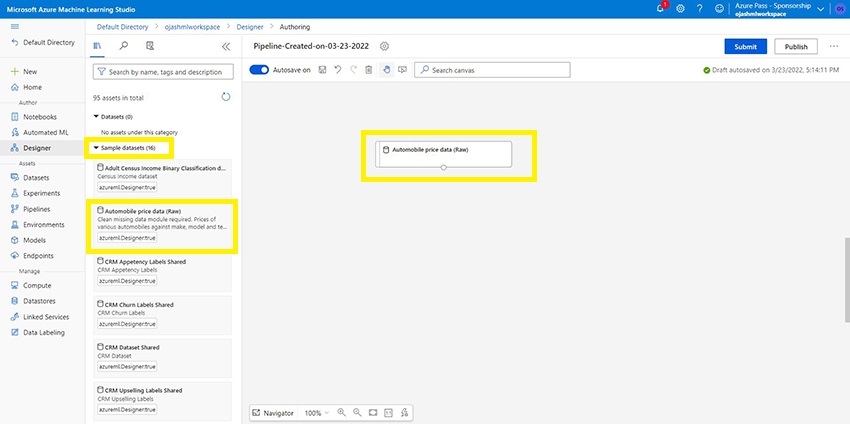This screenshot has height=424, width=850.
Task: Open Automated ML in the sidebar
Action: 42,132
